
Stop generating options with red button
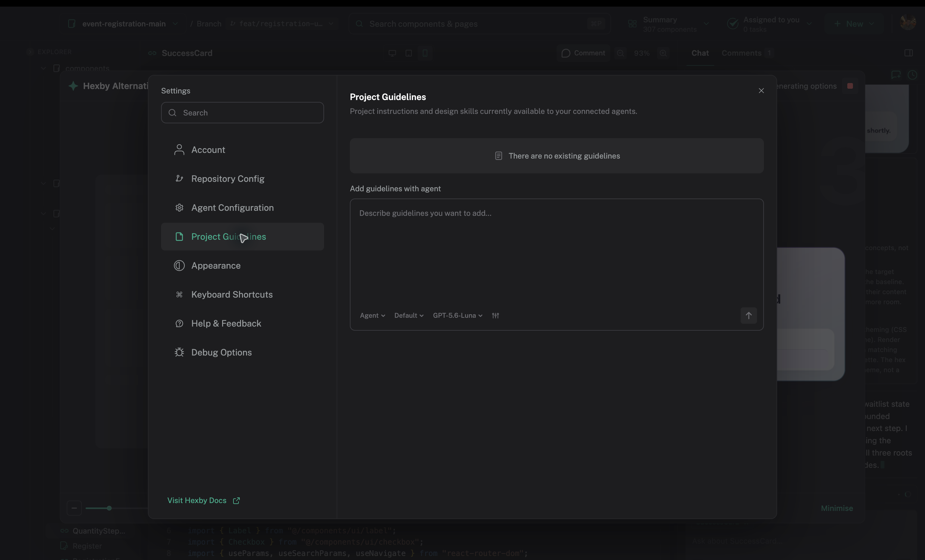(850, 86)
